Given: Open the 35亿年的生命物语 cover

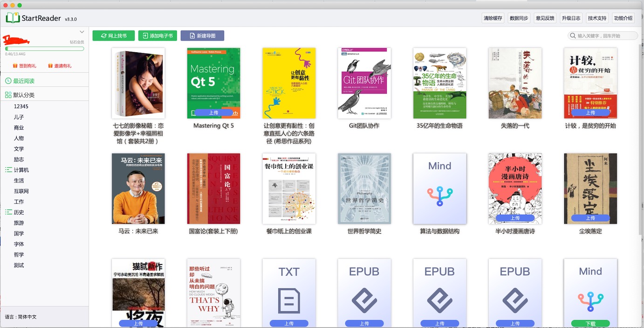Looking at the screenshot, I should tap(440, 83).
